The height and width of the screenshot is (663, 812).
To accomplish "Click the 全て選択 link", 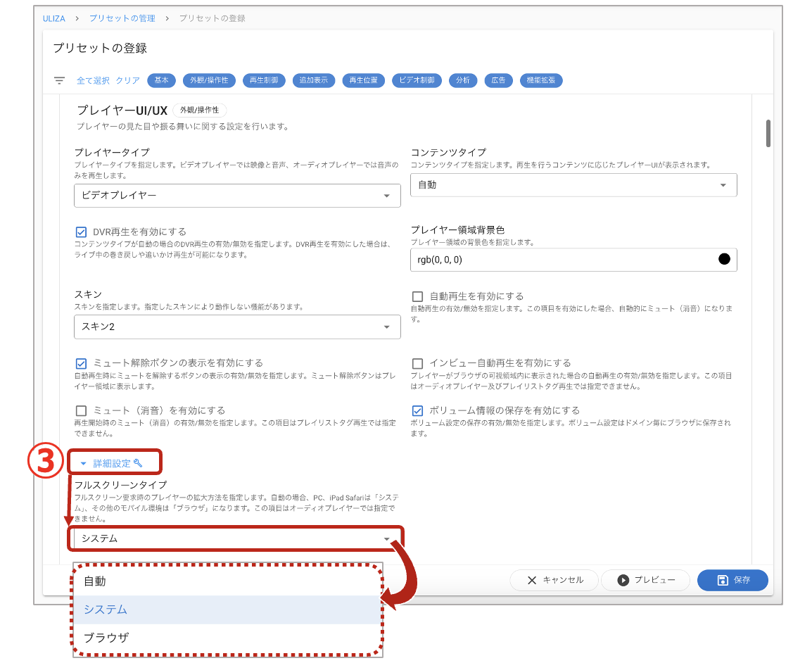I will (x=92, y=80).
